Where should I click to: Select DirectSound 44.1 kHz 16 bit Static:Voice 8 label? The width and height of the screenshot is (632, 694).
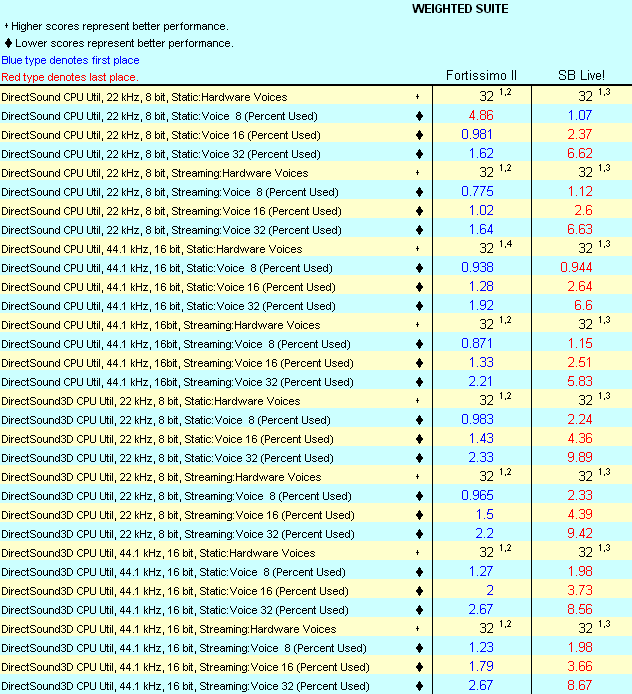tap(167, 269)
